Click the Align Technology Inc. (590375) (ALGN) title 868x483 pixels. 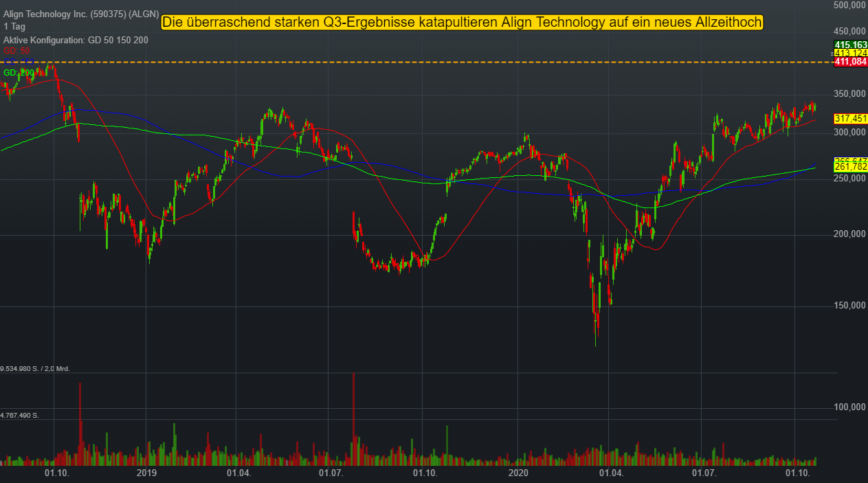coord(80,13)
